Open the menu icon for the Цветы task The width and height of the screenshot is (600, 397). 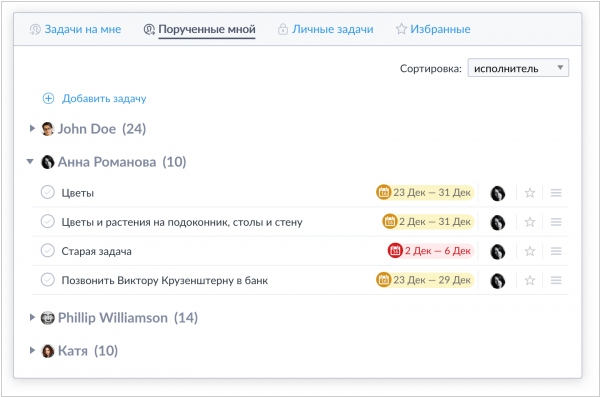(x=556, y=193)
